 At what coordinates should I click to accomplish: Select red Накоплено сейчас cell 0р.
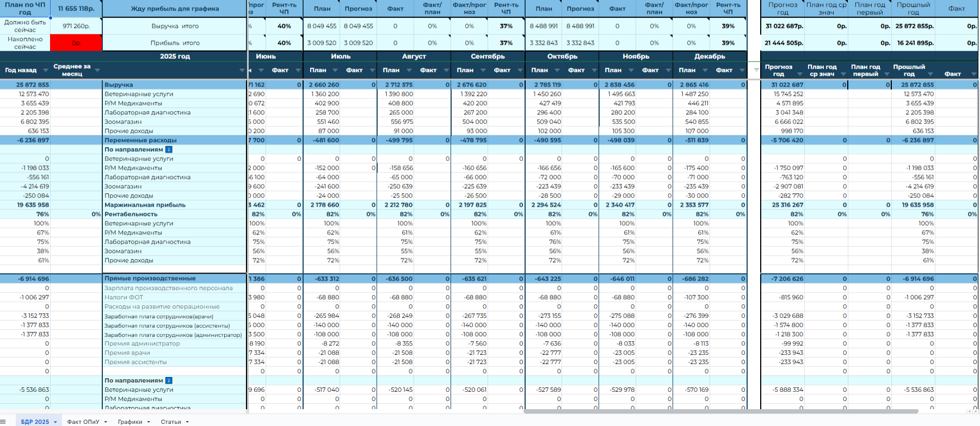(76, 43)
